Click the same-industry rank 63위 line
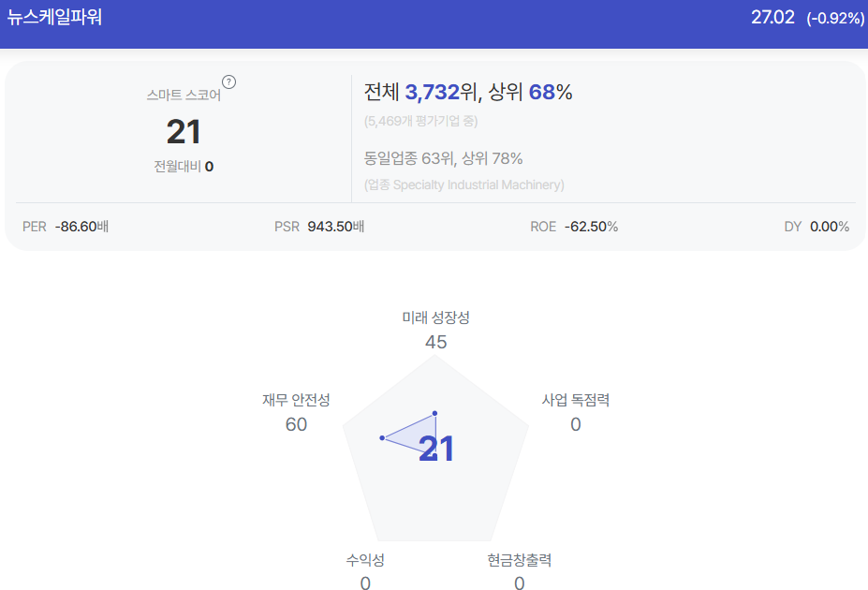The height and width of the screenshot is (590, 868). (443, 158)
